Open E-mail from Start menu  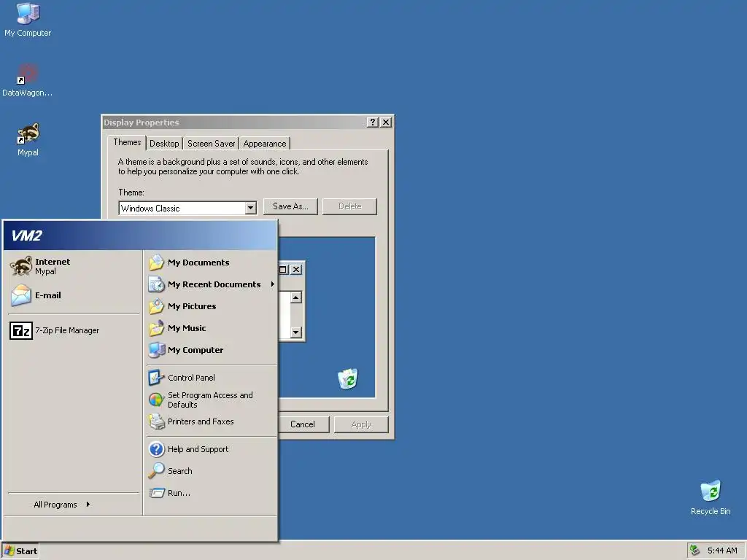click(74, 295)
